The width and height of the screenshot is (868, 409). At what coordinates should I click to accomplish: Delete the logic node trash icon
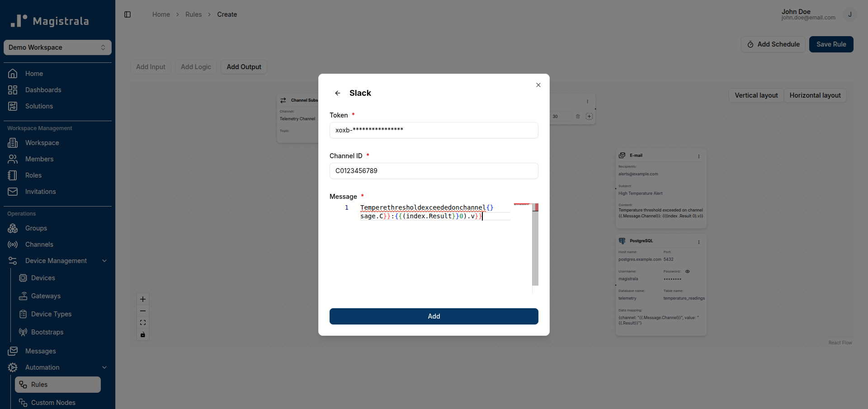point(578,117)
